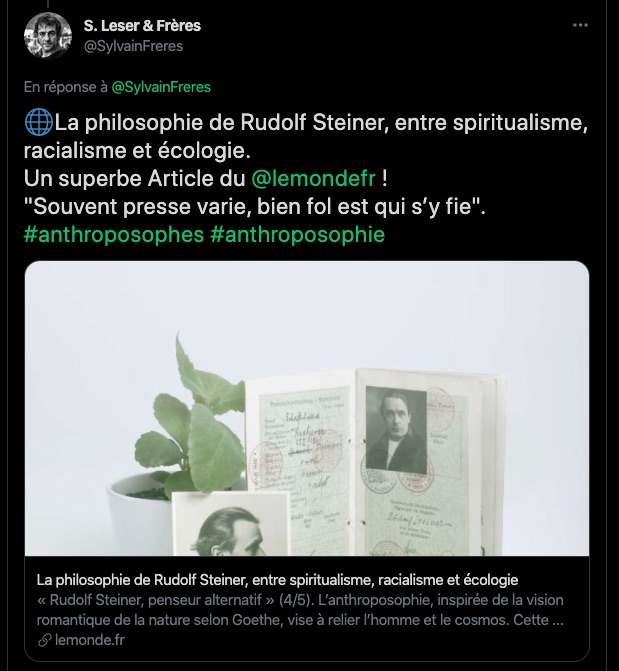Viewport: 619px width, 671px height.
Task: Click the chain link icon beside lemonde.fr
Action: [43, 639]
